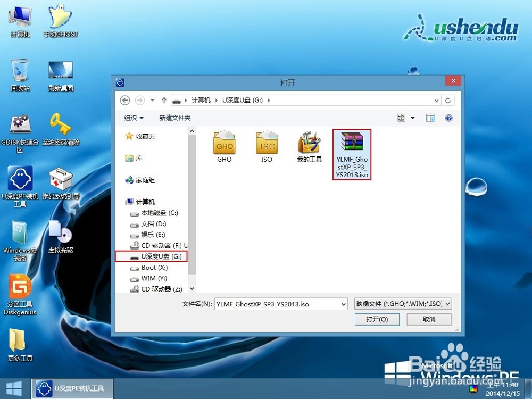
Task: Click the Windows Start button
Action: pyautogui.click(x=14, y=388)
